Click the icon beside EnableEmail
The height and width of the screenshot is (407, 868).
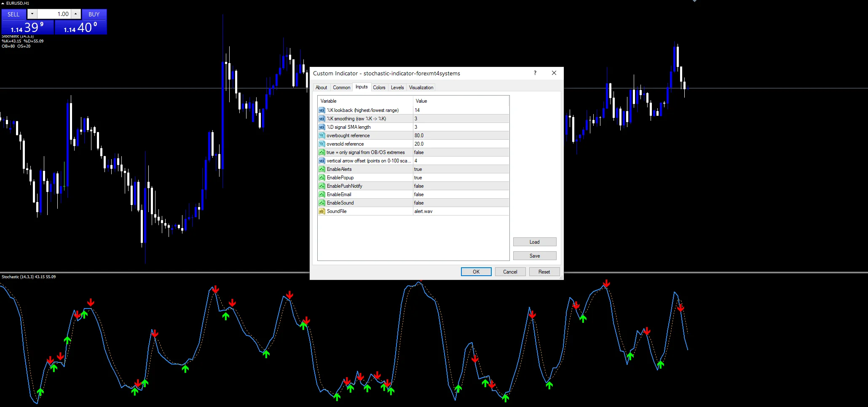coord(321,194)
